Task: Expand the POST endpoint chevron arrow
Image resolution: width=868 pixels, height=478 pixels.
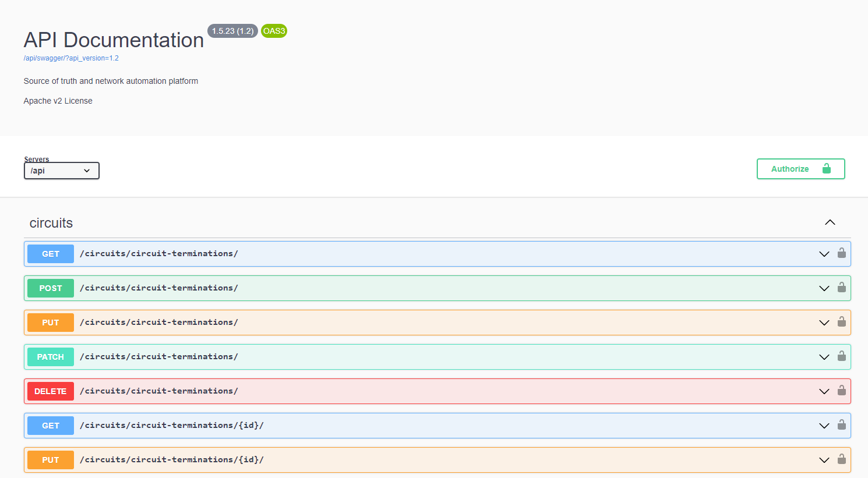Action: click(824, 288)
